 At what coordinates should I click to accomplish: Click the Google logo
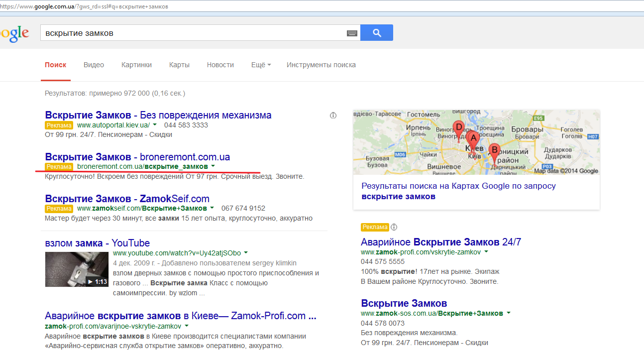pyautogui.click(x=14, y=33)
